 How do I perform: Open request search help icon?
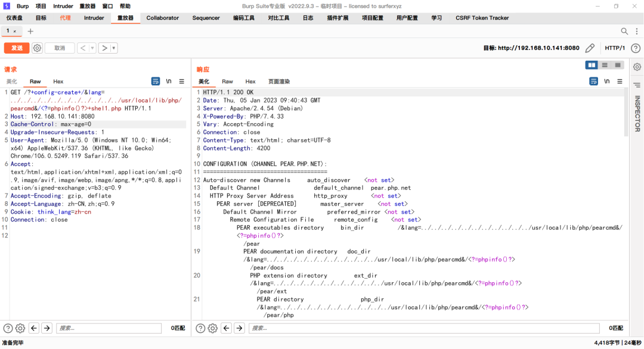click(x=8, y=328)
